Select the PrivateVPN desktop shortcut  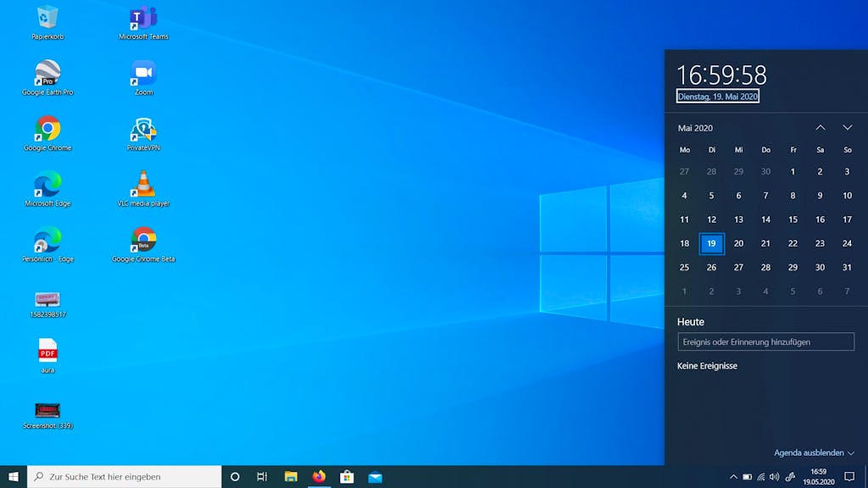click(x=143, y=133)
